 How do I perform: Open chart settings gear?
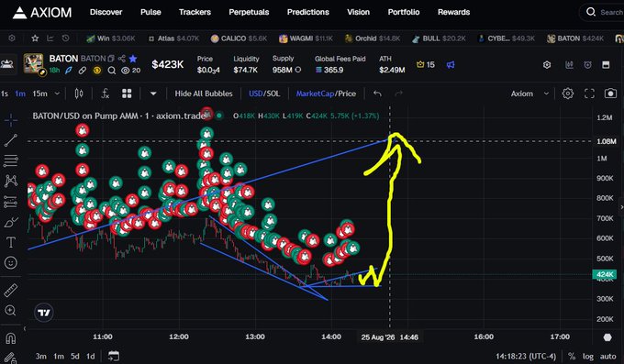[567, 94]
